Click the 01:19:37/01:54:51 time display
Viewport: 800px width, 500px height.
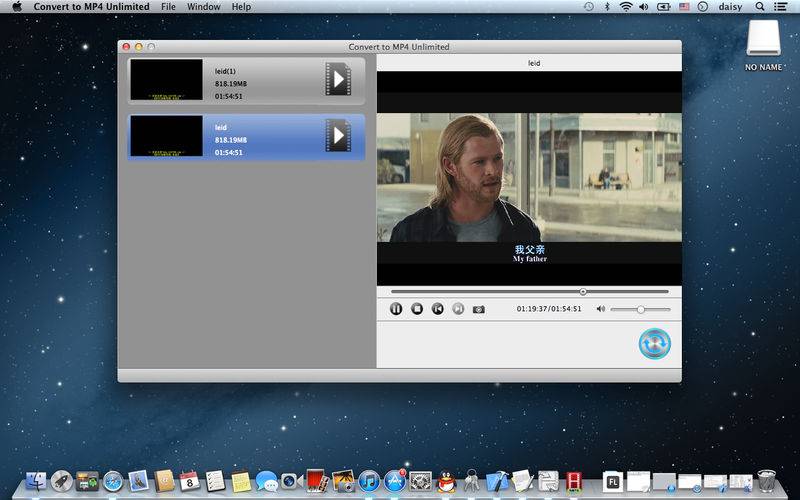(549, 309)
